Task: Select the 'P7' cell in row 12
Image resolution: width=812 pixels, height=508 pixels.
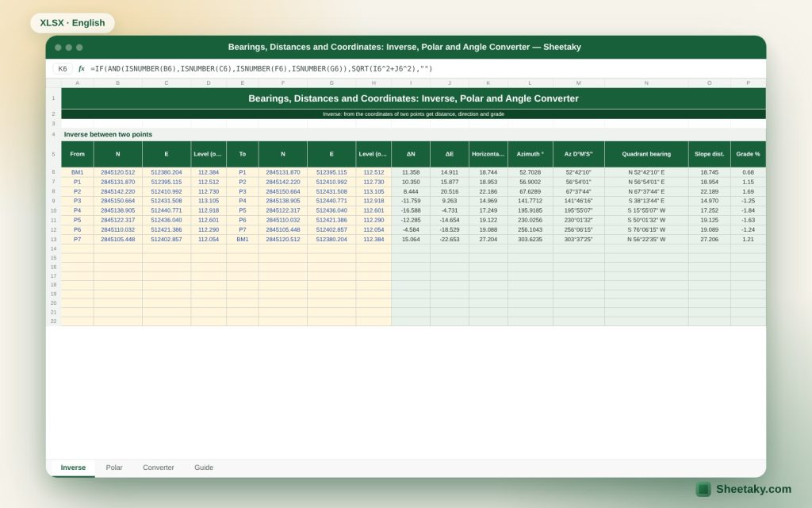Action: [243, 229]
